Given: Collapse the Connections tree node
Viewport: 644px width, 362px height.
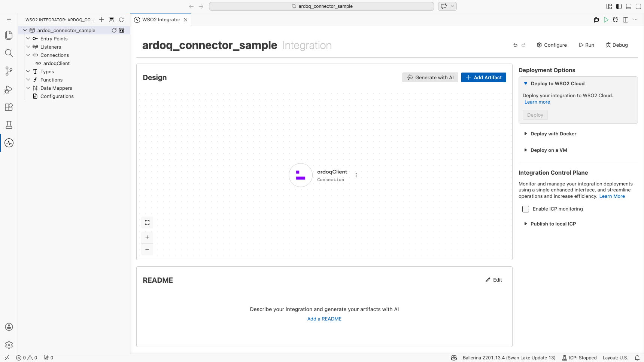Looking at the screenshot, I should pos(28,55).
